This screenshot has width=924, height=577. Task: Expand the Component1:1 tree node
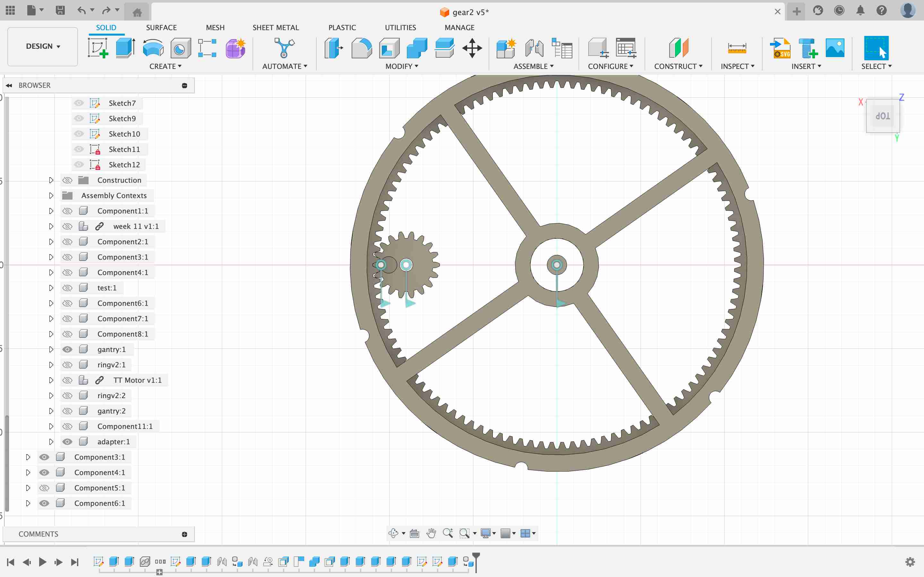[x=51, y=211]
